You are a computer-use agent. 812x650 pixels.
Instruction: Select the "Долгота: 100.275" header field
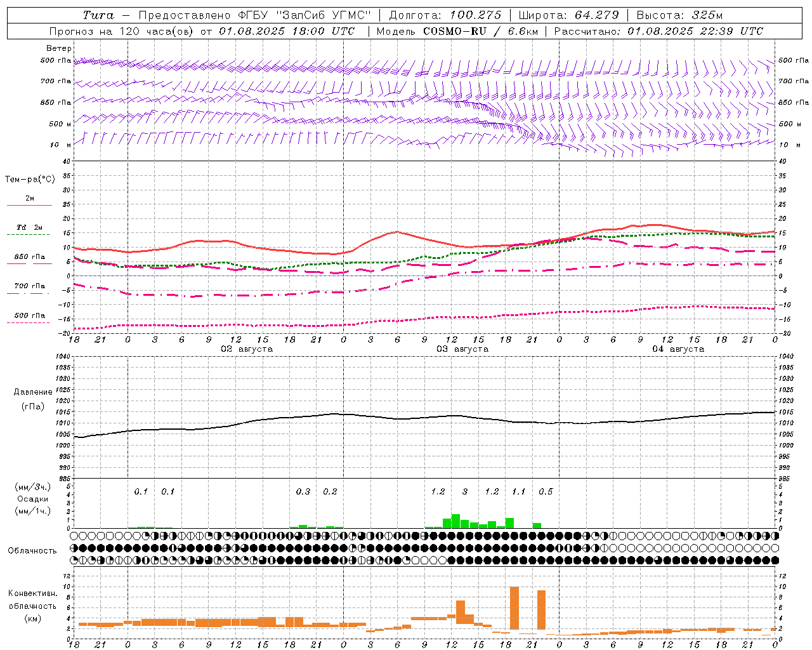[x=445, y=15]
